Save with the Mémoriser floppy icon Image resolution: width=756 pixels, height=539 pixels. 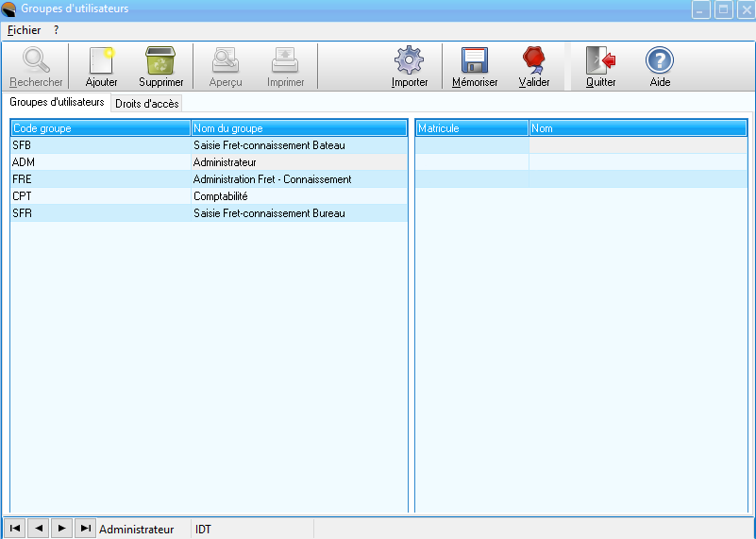474,62
